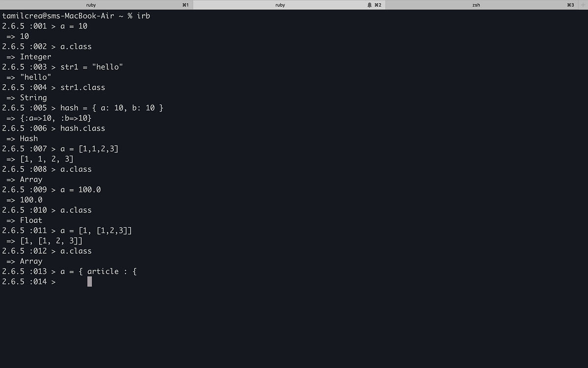This screenshot has width=588, height=368.
Task: Switch to the second ruby tab
Action: click(x=280, y=5)
